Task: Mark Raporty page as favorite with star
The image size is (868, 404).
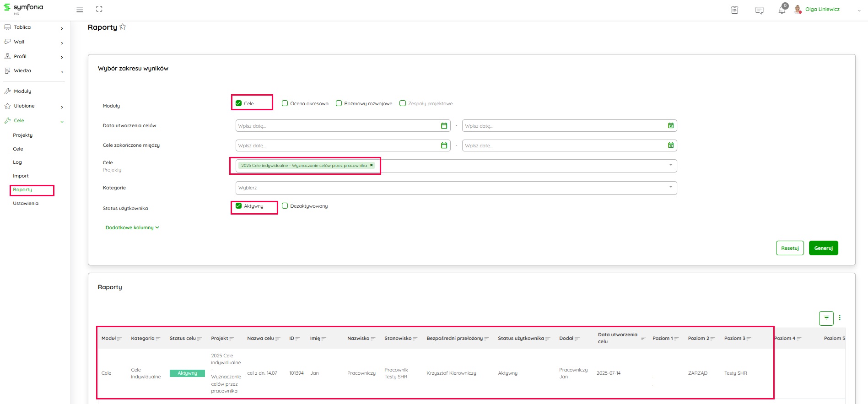Action: (x=123, y=27)
